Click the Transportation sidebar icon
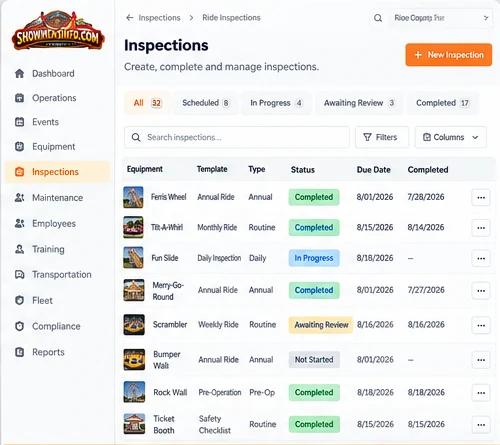The image size is (500, 445). pyautogui.click(x=20, y=275)
